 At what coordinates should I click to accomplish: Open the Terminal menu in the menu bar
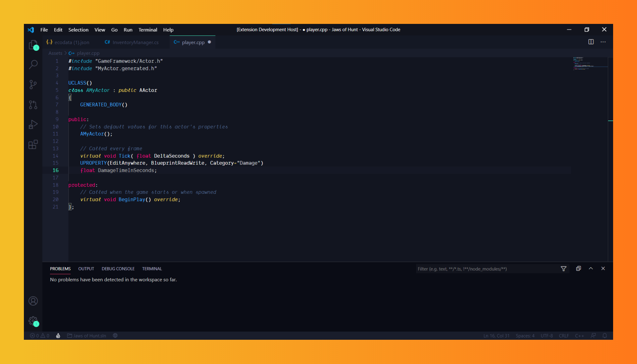coord(148,30)
